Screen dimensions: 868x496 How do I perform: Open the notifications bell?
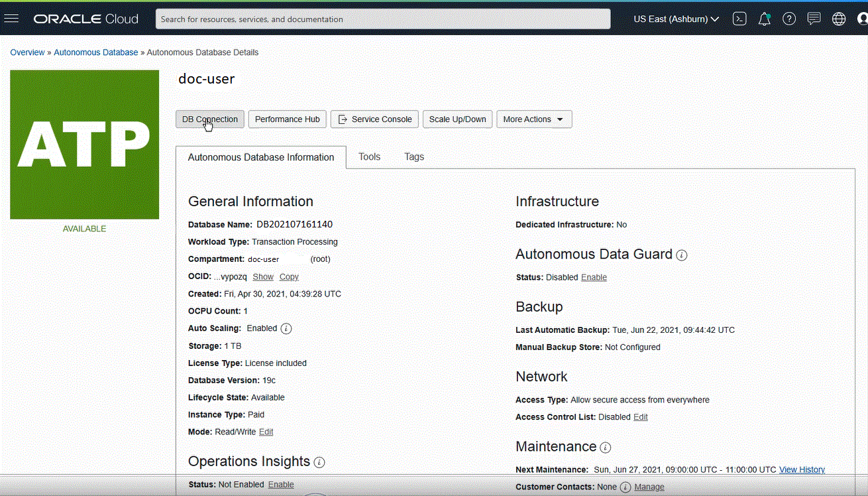coord(764,19)
